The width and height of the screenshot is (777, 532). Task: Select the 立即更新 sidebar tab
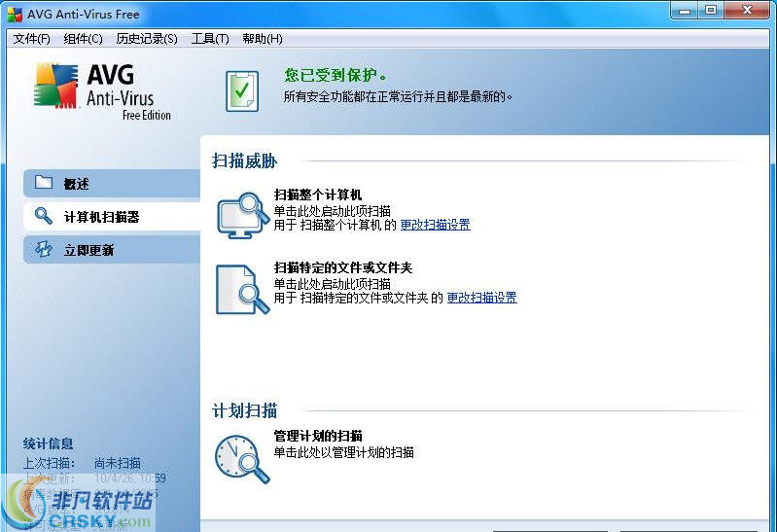pos(112,250)
